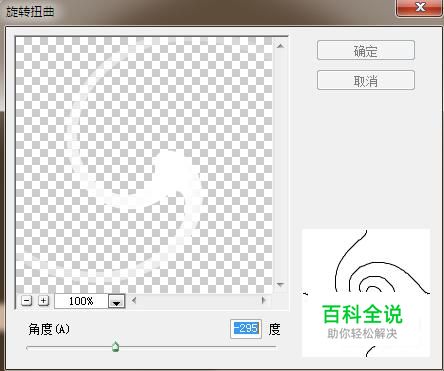Close the 旋转扭曲 dialog
444x371 pixels.
click(x=419, y=7)
